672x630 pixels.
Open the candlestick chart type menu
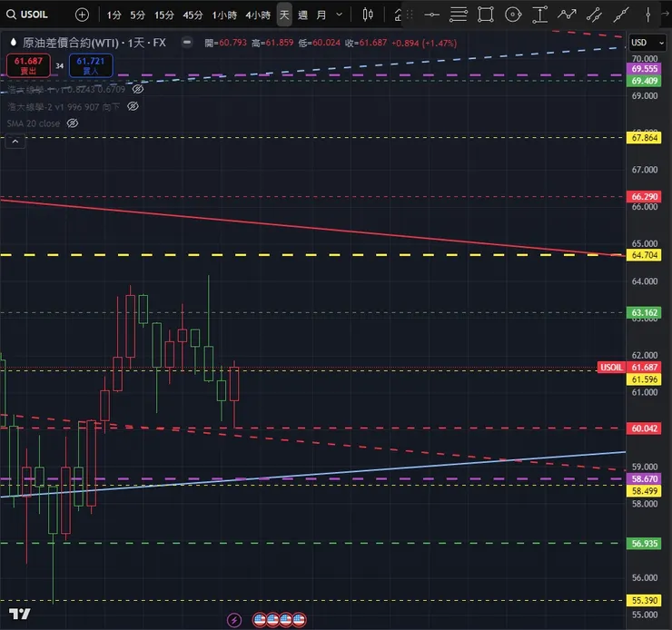(x=368, y=15)
